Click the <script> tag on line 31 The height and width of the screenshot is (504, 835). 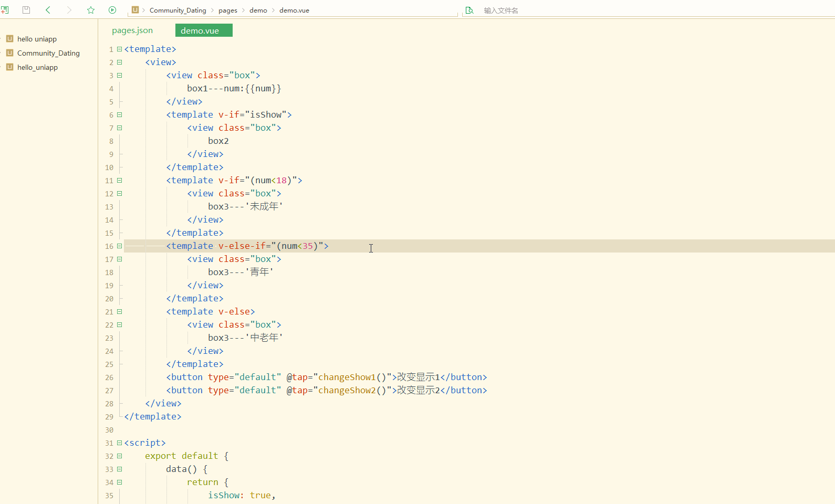click(x=145, y=443)
